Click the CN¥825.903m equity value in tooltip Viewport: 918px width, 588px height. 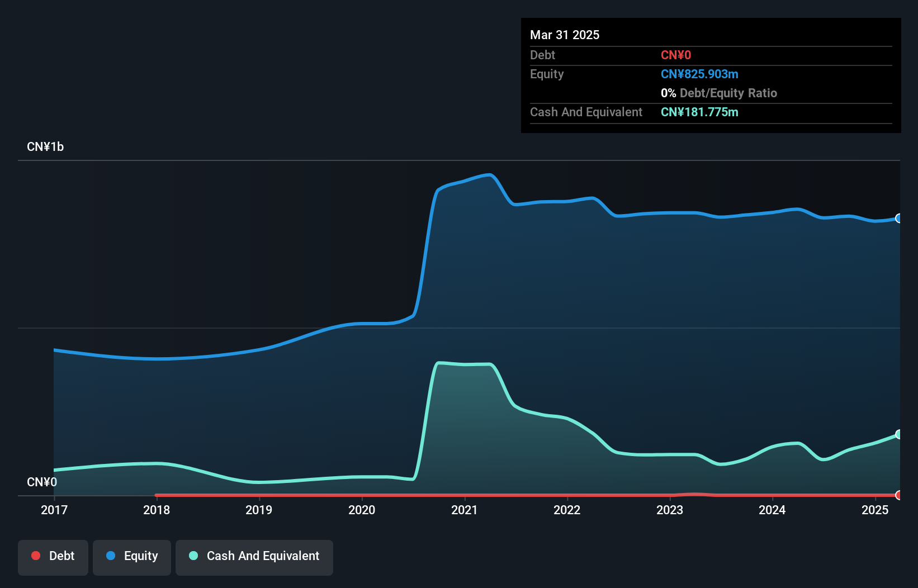click(699, 74)
